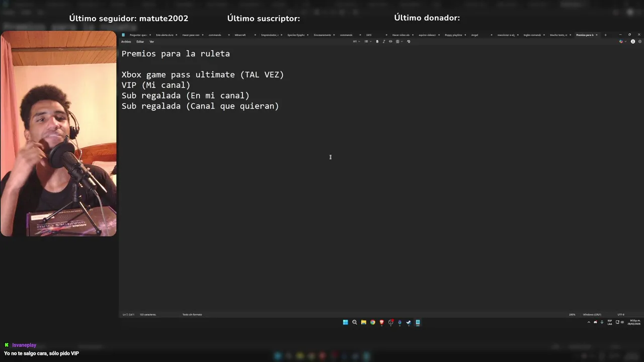Show hidden system tray icons chevron
This screenshot has width=644, height=362.
[x=589, y=322]
